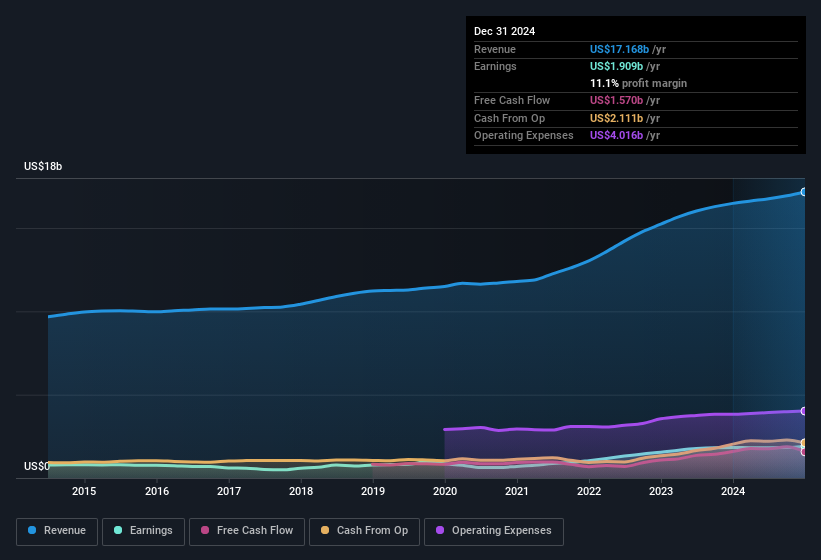The height and width of the screenshot is (560, 821).
Task: Click the US$17.168b revenue value
Action: (x=619, y=49)
